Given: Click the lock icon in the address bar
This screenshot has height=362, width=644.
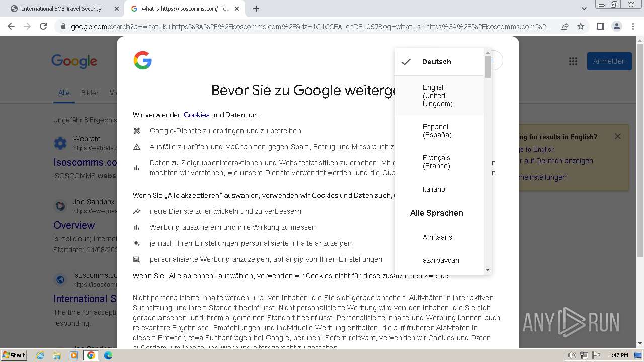Looking at the screenshot, I should point(63,27).
